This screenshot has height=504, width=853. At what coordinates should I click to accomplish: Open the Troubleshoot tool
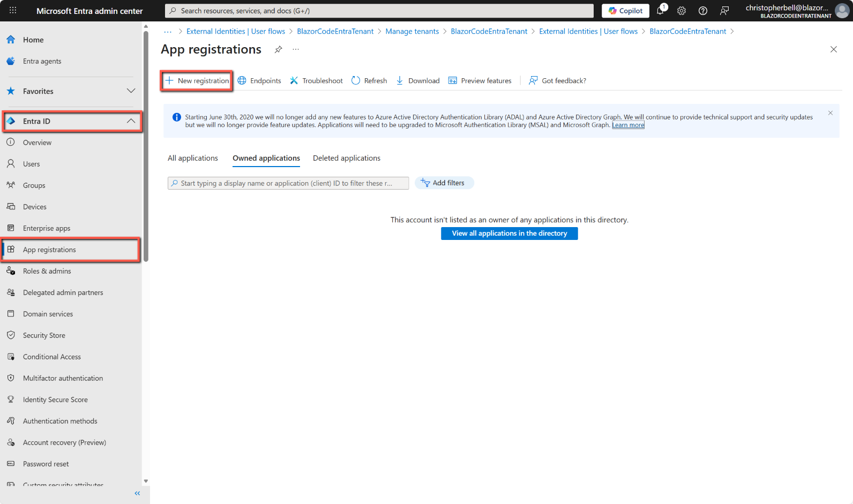click(x=316, y=81)
